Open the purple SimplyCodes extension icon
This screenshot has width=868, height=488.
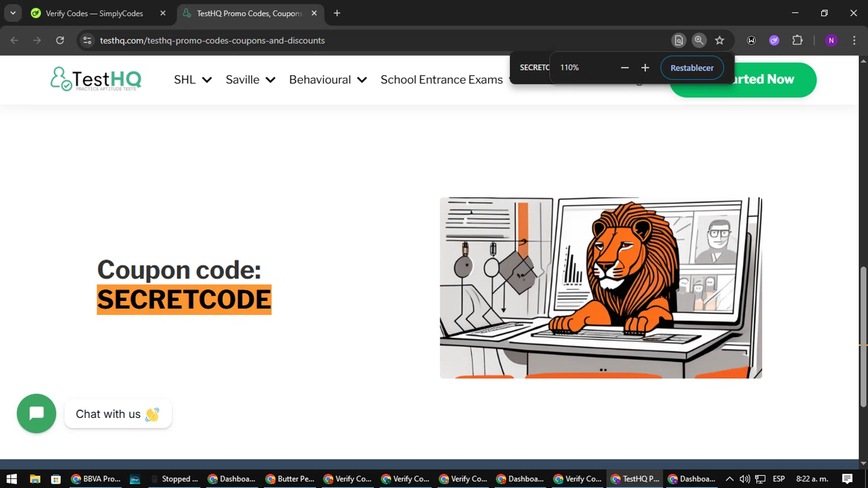[774, 41]
